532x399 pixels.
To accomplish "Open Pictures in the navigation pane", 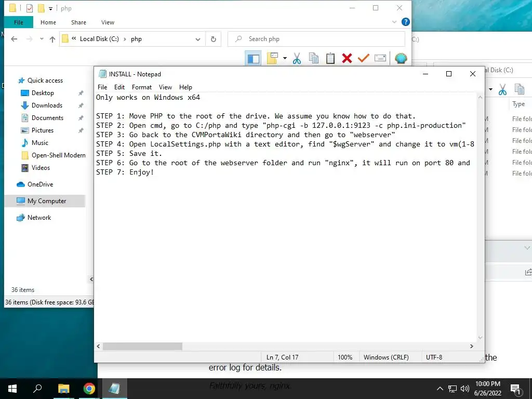I will pyautogui.click(x=43, y=130).
